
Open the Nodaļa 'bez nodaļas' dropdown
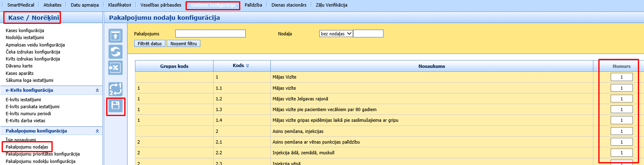(336, 34)
